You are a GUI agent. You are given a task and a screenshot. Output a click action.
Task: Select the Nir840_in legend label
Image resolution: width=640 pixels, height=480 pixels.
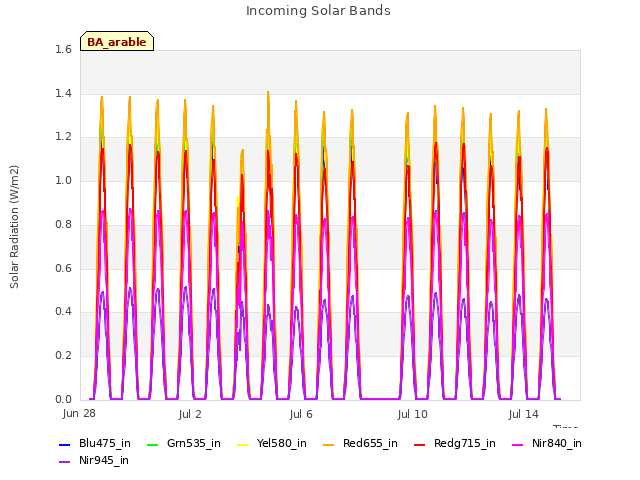(557, 444)
